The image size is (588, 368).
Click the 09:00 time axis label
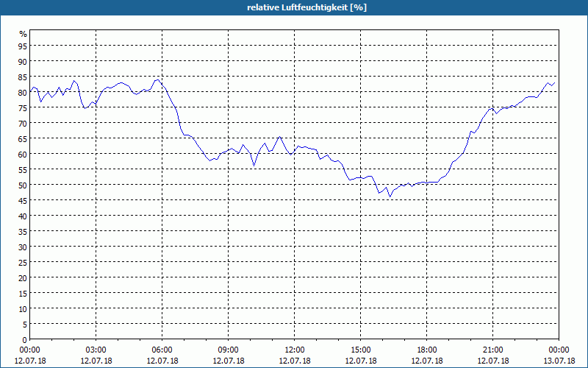[228, 350]
